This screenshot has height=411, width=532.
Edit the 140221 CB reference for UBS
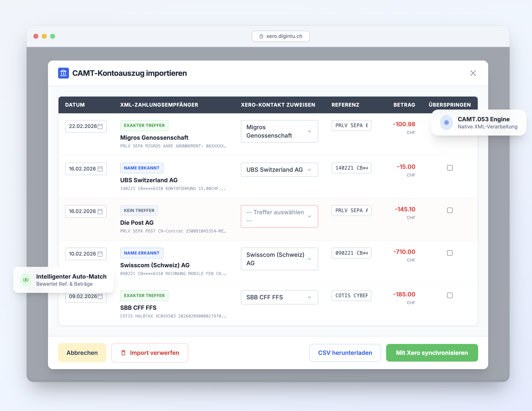(x=351, y=168)
